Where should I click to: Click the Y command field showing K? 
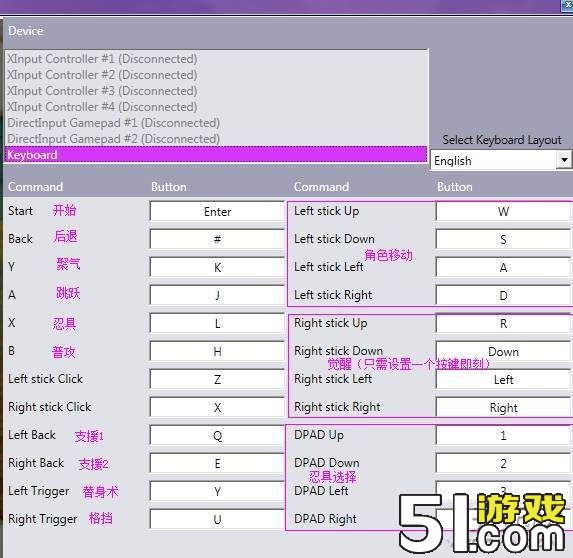pos(217,267)
